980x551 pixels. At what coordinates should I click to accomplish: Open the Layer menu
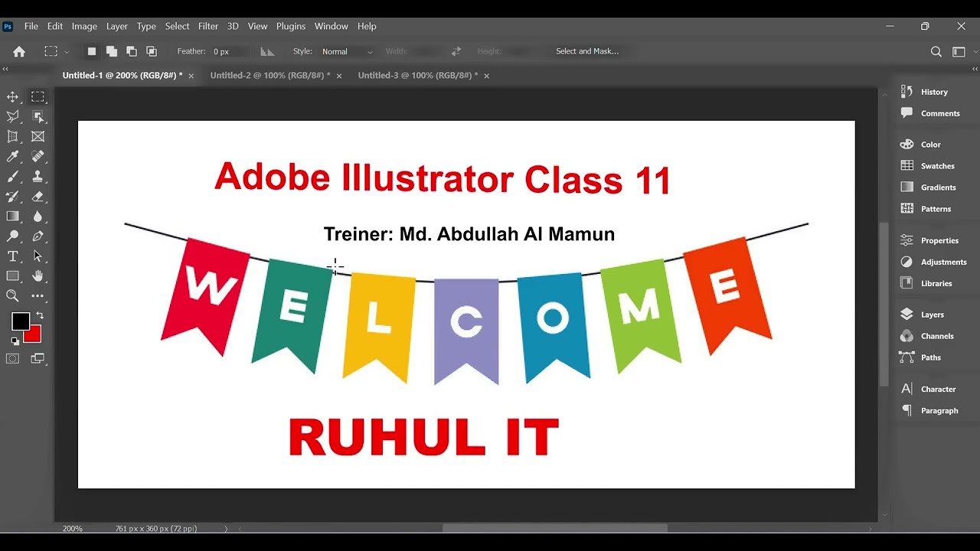[117, 26]
